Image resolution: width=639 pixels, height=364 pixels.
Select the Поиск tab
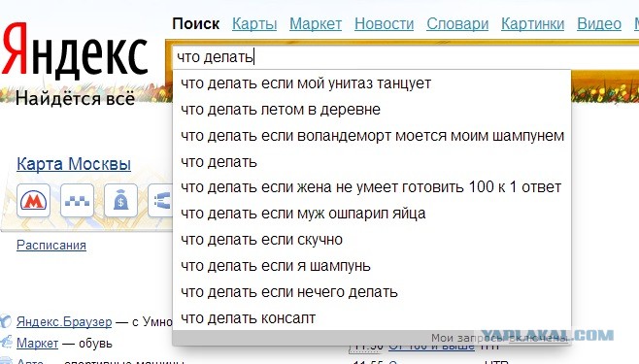tap(196, 23)
